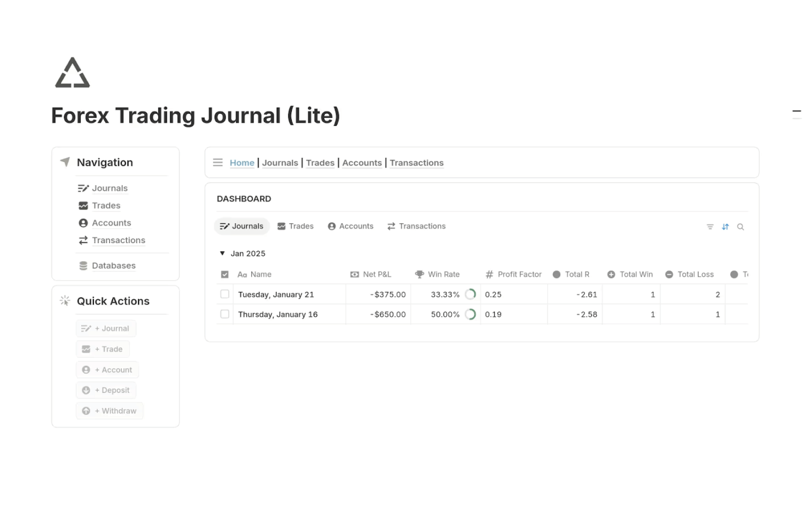Screen dimensions: 812x507
Task: Open the dashboard search magnifier icon
Action: tap(741, 227)
